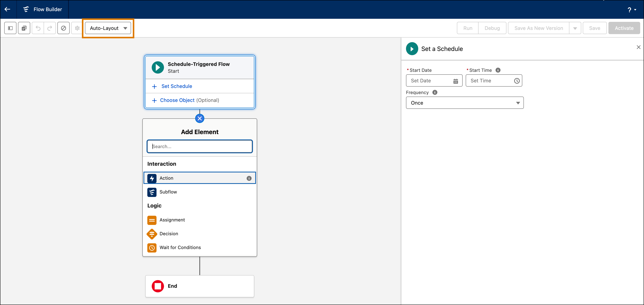This screenshot has height=305, width=644.
Task: Click the Schedule-Triggered Flow start icon
Action: [158, 67]
